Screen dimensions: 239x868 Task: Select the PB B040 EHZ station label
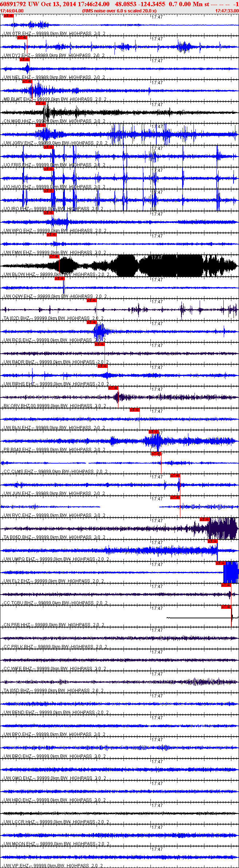pyautogui.click(x=17, y=450)
